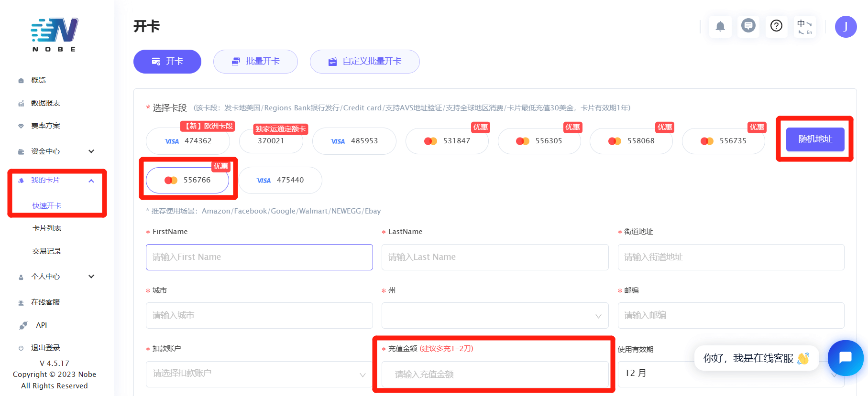Image resolution: width=868 pixels, height=396 pixels.
Task: Open the 扣款账户 dropdown
Action: tap(259, 374)
